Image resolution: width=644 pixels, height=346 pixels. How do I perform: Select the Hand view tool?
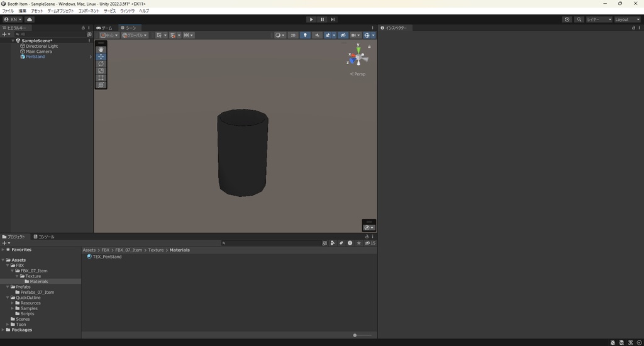click(101, 49)
